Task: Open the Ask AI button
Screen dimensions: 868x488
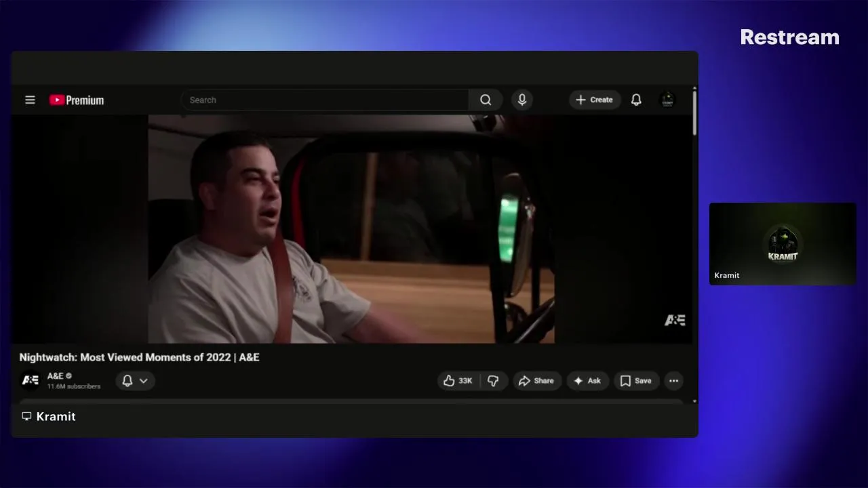Action: click(x=587, y=381)
